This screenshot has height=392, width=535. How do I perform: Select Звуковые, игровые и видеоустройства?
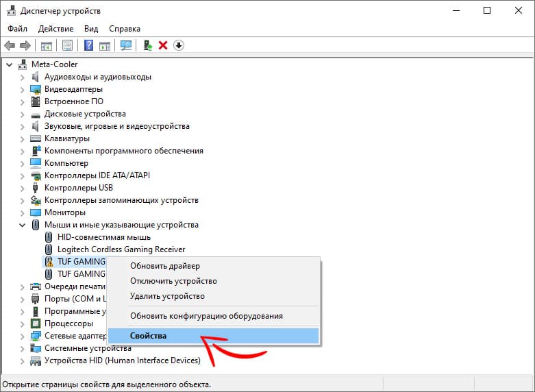point(117,126)
